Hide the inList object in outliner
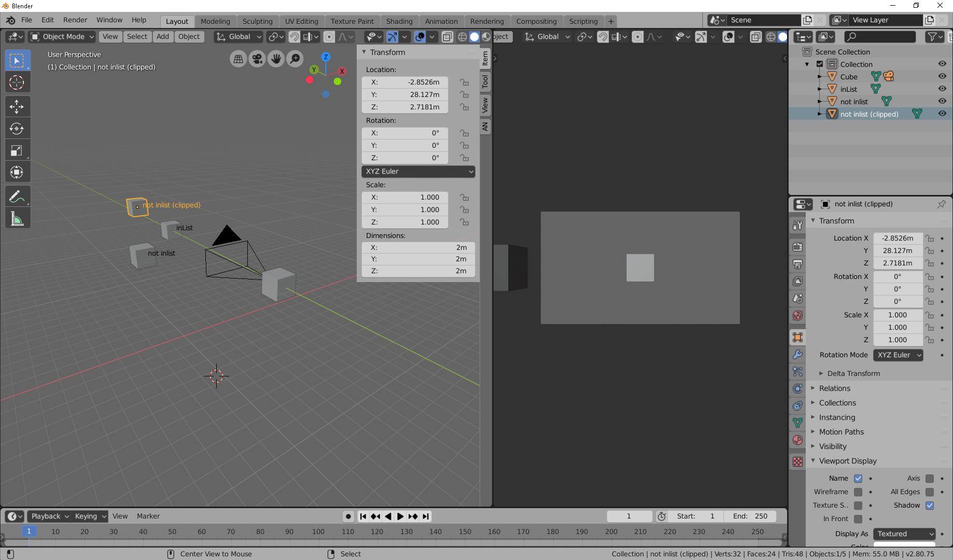Viewport: 953px width, 560px height. (942, 89)
